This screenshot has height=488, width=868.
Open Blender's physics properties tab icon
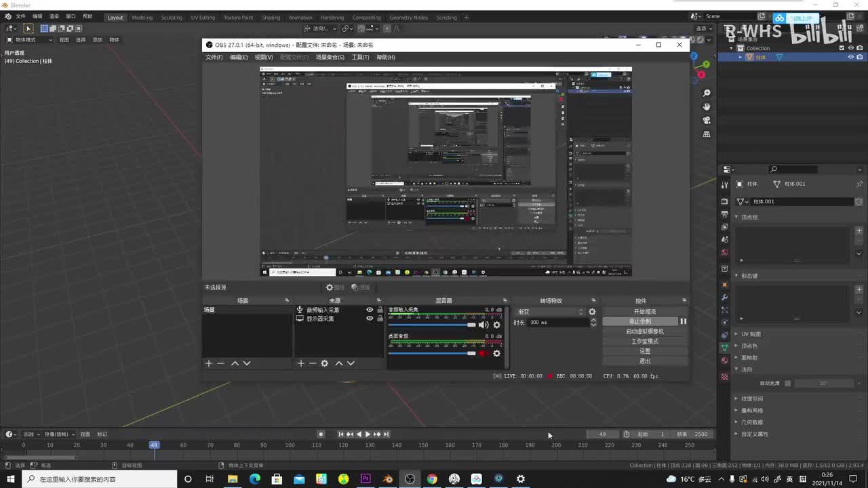(x=724, y=322)
